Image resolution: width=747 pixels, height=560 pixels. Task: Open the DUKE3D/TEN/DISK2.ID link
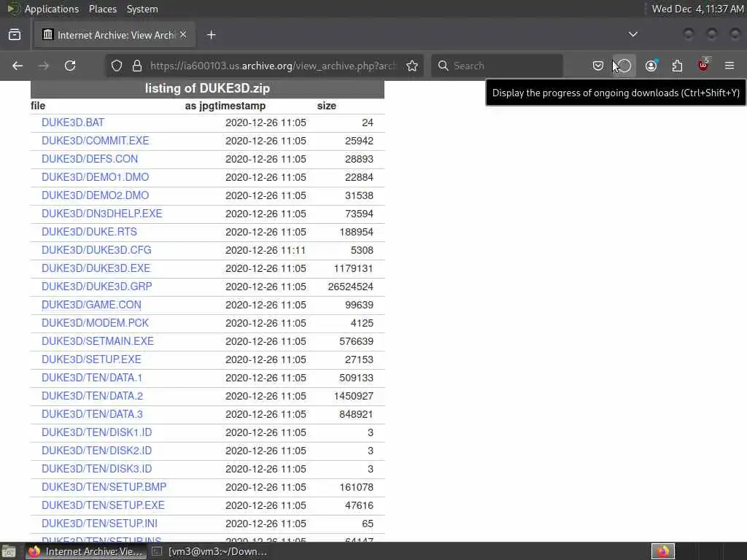point(97,451)
